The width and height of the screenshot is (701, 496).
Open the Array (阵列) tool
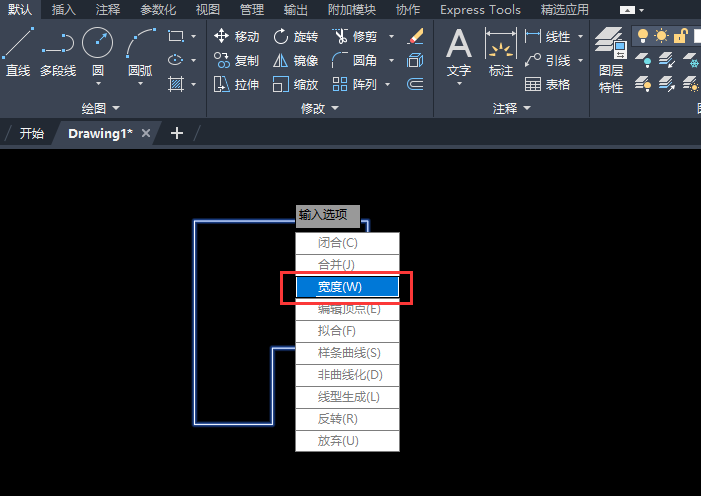(355, 84)
